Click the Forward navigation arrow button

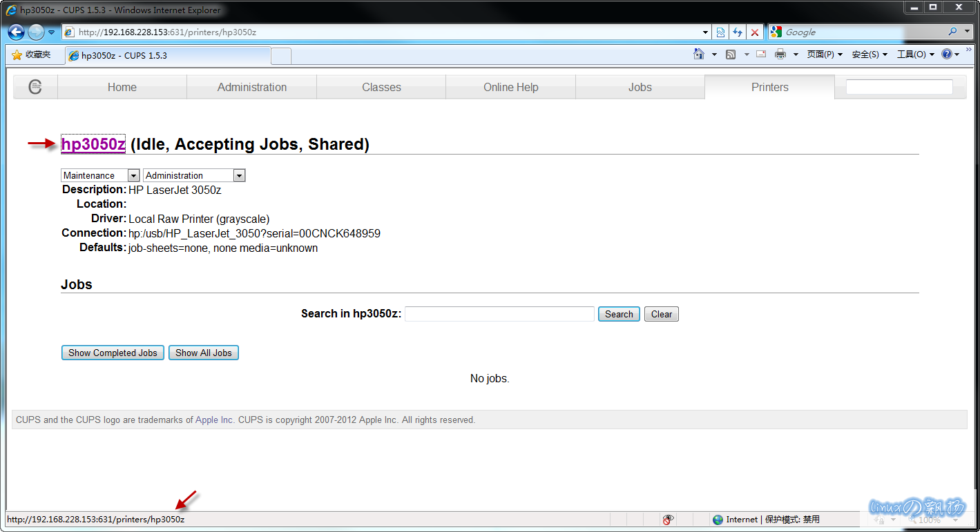tap(36, 32)
